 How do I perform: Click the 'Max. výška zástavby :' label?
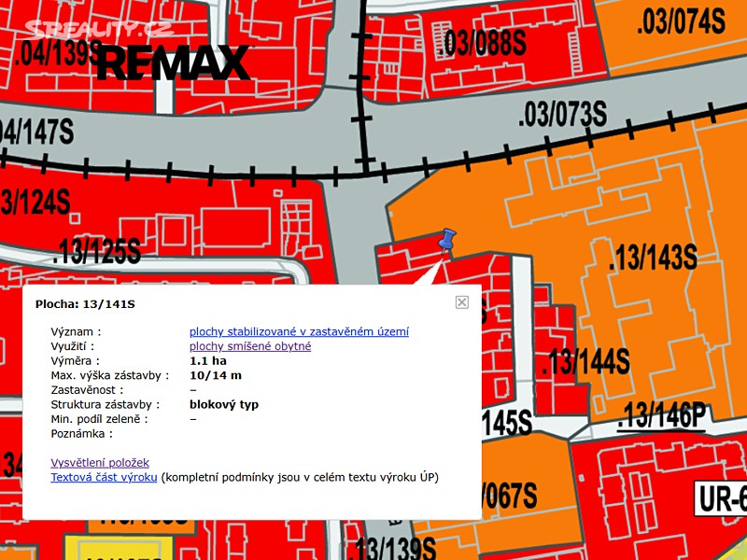click(x=110, y=376)
